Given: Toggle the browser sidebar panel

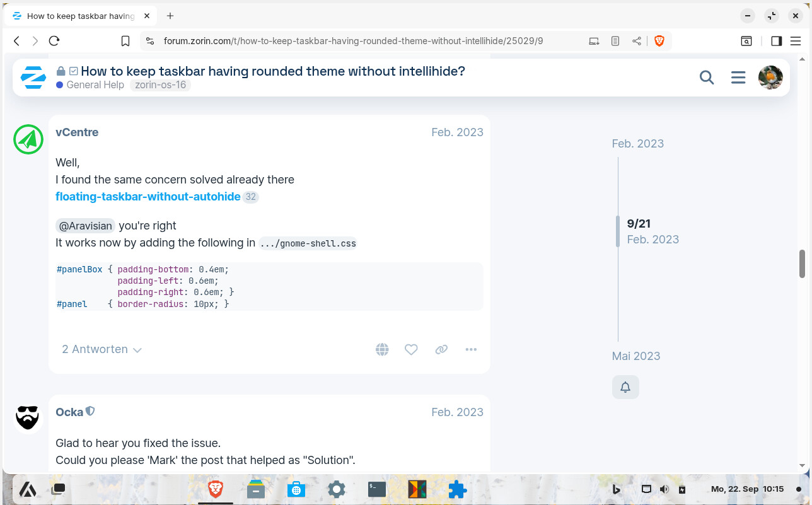Looking at the screenshot, I should (x=777, y=41).
